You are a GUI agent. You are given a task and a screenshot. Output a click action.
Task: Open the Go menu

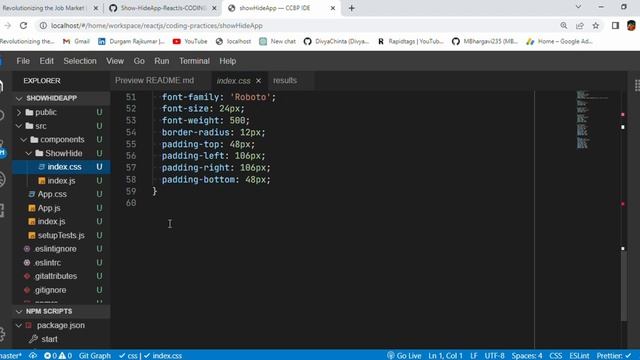[x=139, y=61]
